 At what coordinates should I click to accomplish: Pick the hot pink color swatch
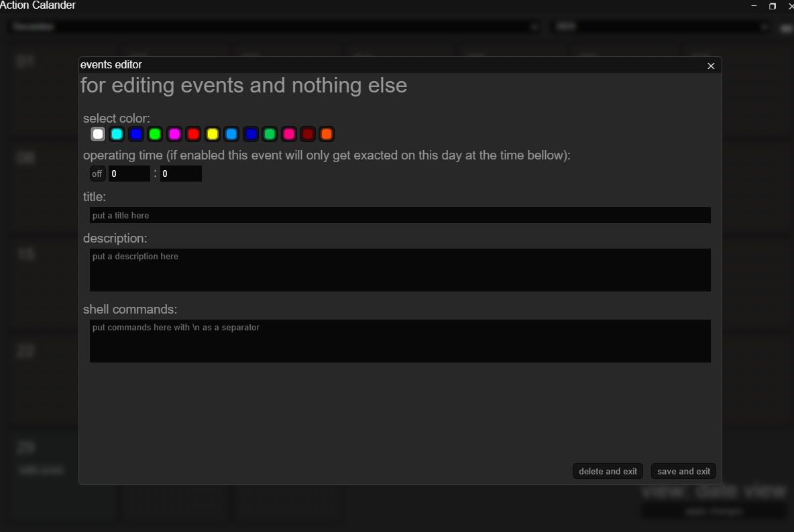(x=288, y=134)
